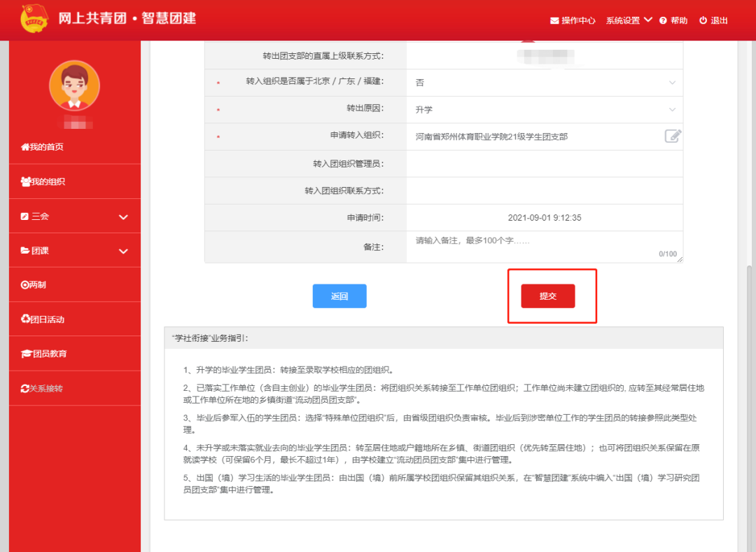
Task: Click the blue 返回 back button
Action: click(x=339, y=296)
